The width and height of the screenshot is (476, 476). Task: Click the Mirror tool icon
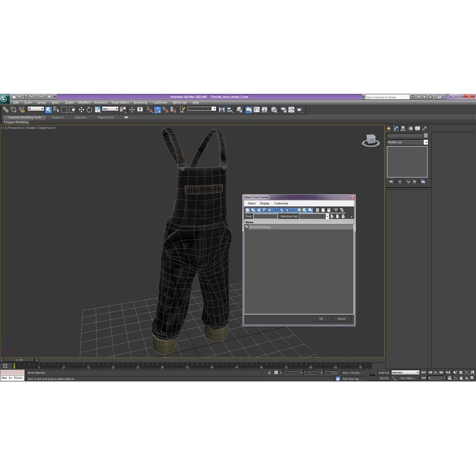[x=222, y=110]
